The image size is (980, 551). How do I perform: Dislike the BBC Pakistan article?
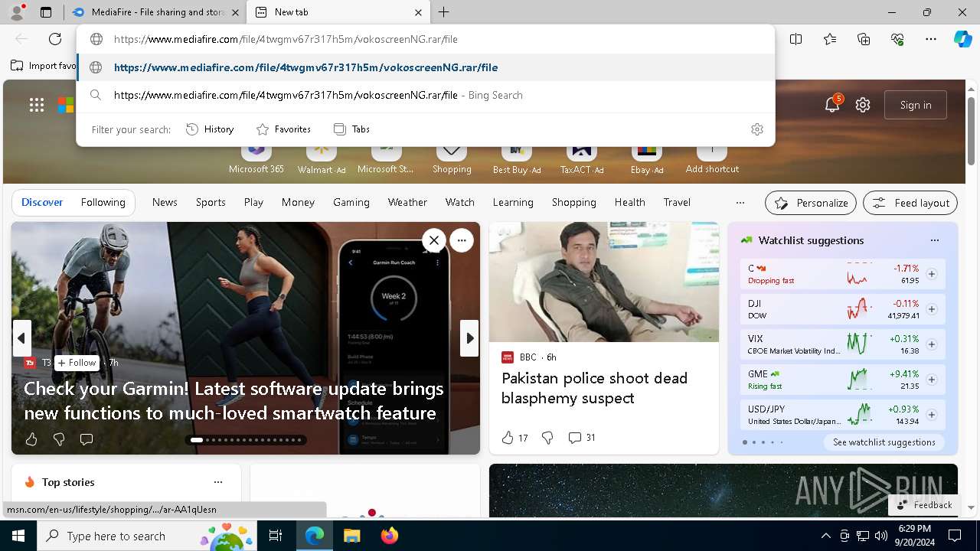coord(547,438)
